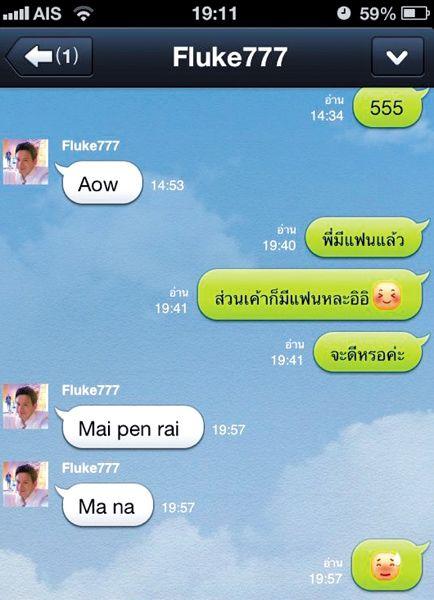Select the Mai pen rai message

point(129,427)
